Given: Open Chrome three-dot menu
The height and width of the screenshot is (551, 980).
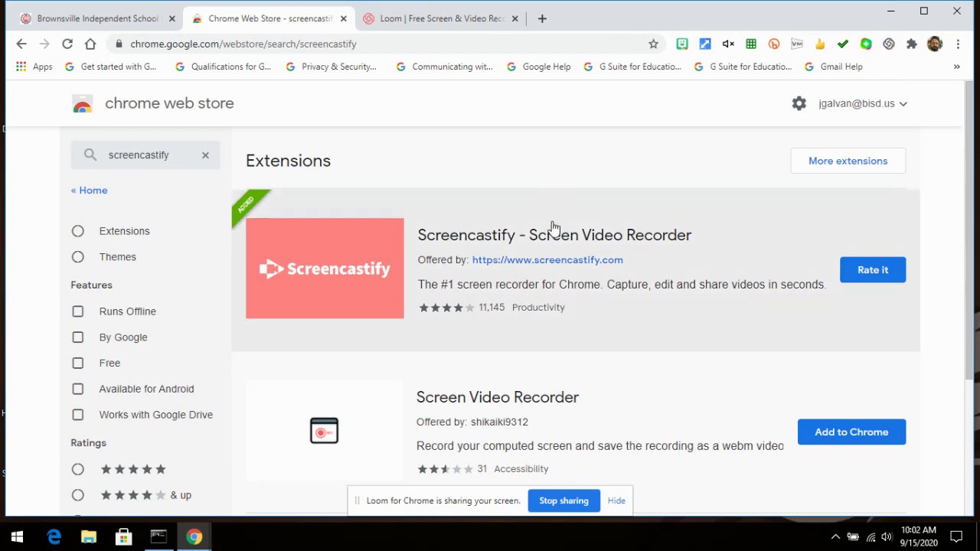Looking at the screenshot, I should tap(958, 44).
